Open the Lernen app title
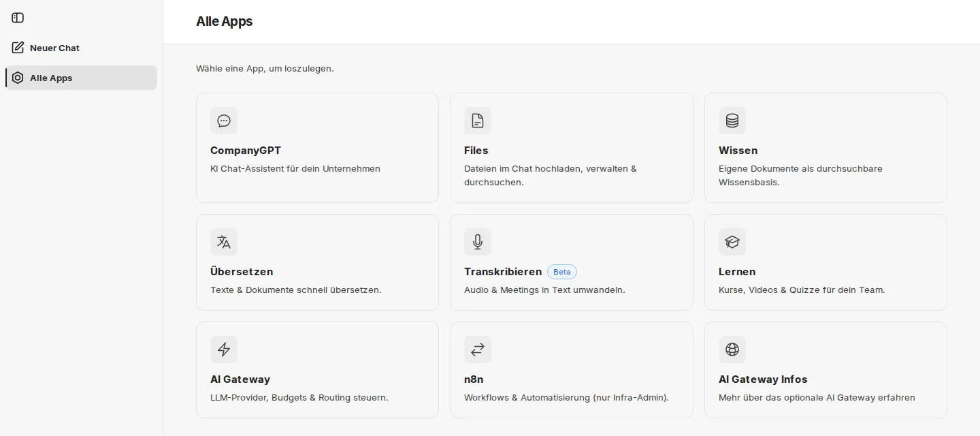The width and height of the screenshot is (980, 436). click(737, 272)
